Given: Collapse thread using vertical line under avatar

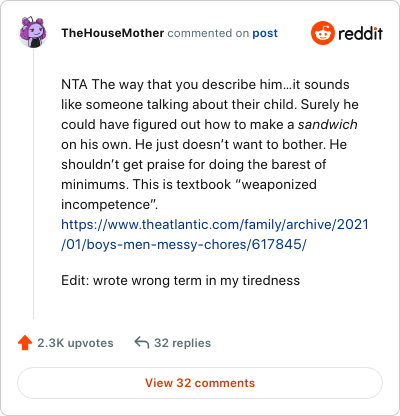Looking at the screenshot, I should click(x=33, y=183).
